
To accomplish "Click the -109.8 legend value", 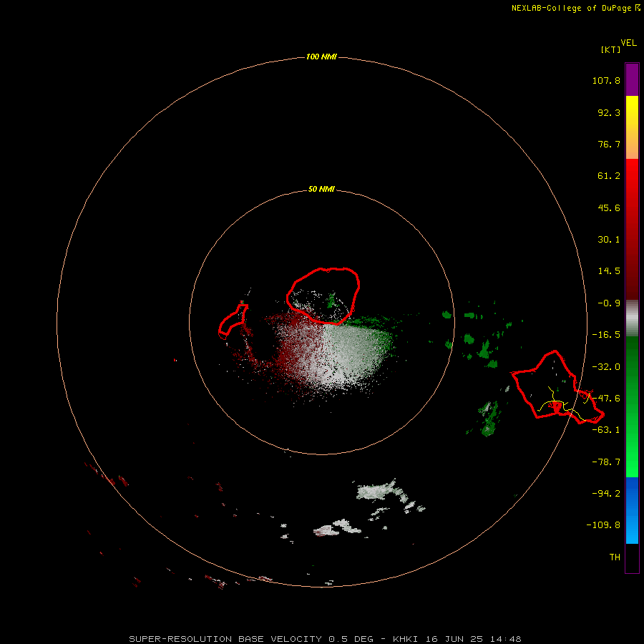I will (603, 525).
